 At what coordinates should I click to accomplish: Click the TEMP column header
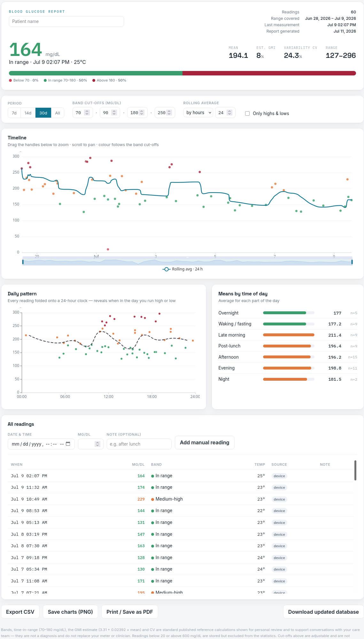pyautogui.click(x=260, y=464)
